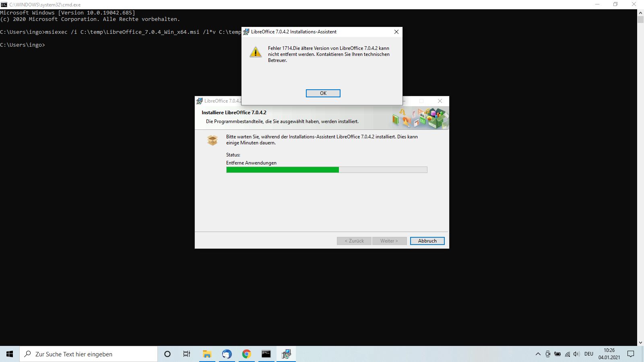Open File Explorer from taskbar
Image resolution: width=644 pixels, height=362 pixels.
pyautogui.click(x=207, y=354)
